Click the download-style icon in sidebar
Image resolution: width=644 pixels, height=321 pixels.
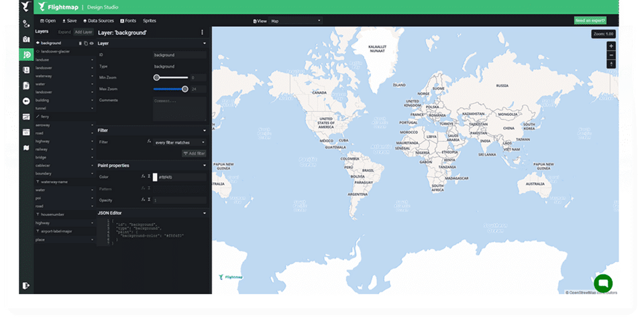[26, 70]
